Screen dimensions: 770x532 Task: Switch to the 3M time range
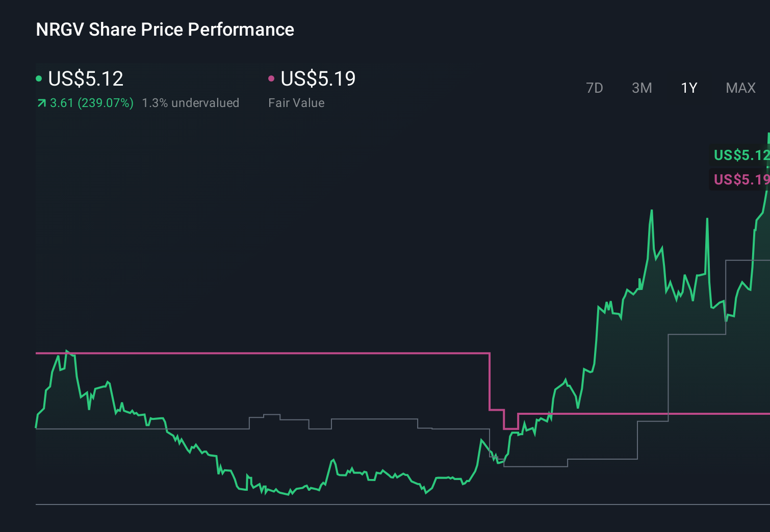click(641, 88)
